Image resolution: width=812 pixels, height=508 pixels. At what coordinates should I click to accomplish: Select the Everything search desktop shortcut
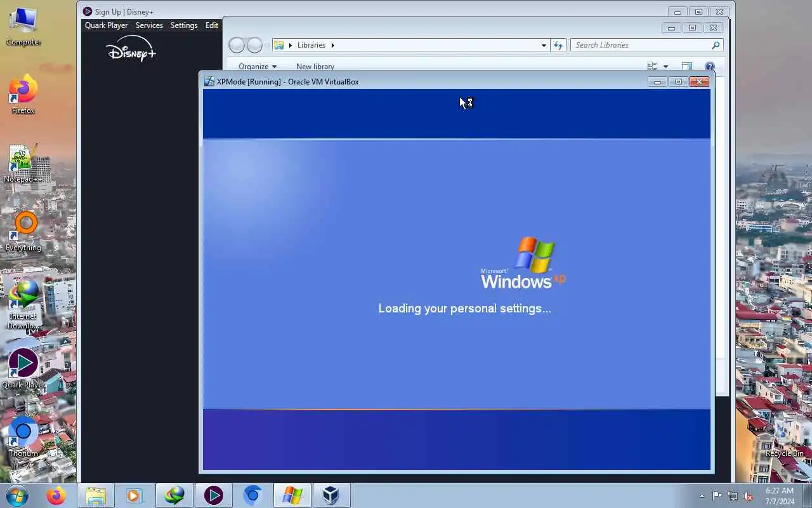pos(23,232)
